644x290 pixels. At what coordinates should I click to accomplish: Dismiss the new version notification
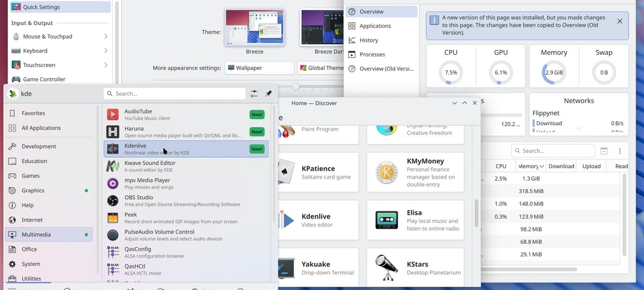(x=620, y=21)
